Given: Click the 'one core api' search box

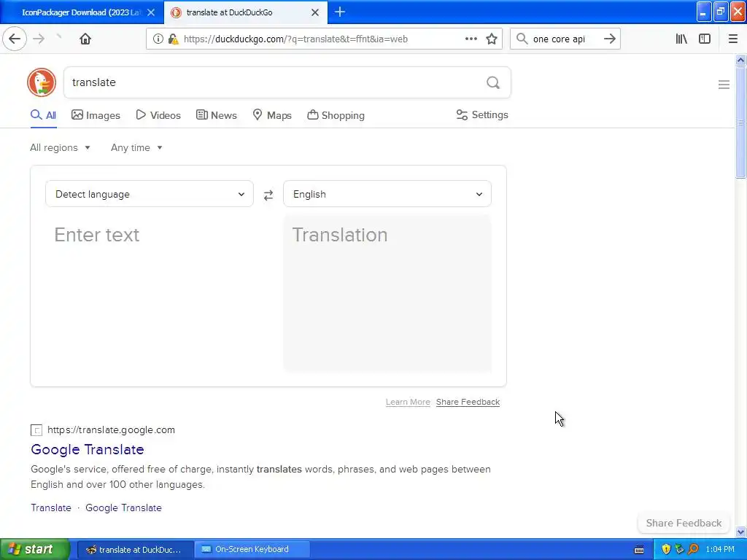Looking at the screenshot, I should 564,39.
